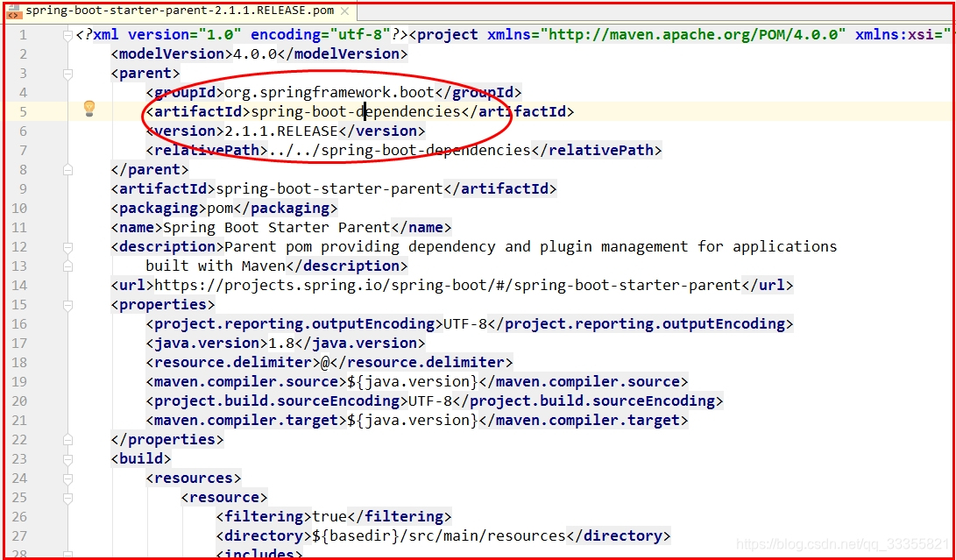Collapse the parent block fold at line 3
Image resolution: width=956 pixels, height=560 pixels.
click(67, 74)
